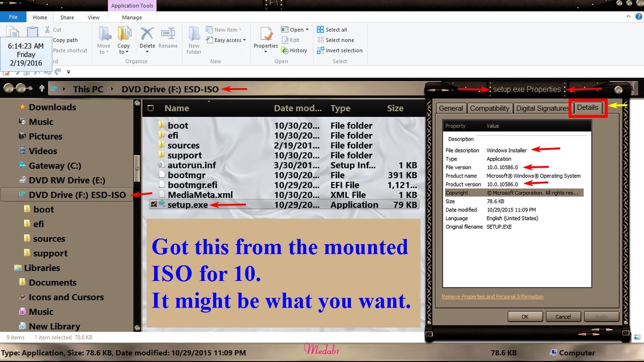Image resolution: width=644 pixels, height=362 pixels.
Task: Select Gateway (C:) drive in navigation pane
Action: click(x=54, y=166)
